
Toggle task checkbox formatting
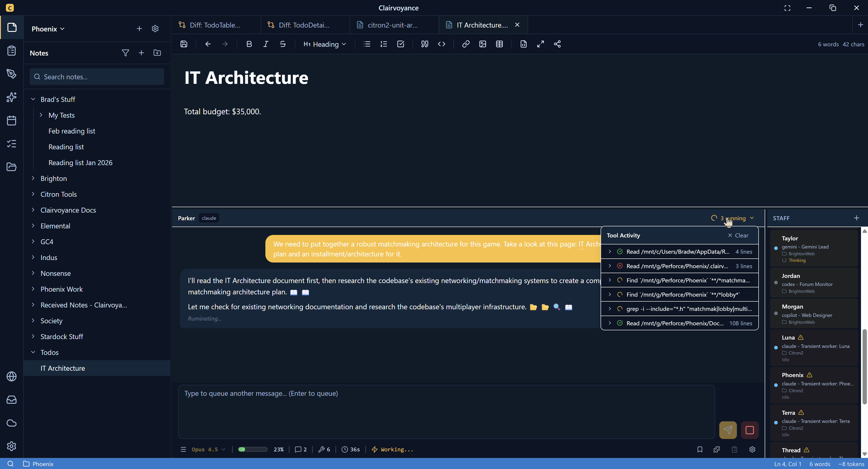click(x=401, y=44)
